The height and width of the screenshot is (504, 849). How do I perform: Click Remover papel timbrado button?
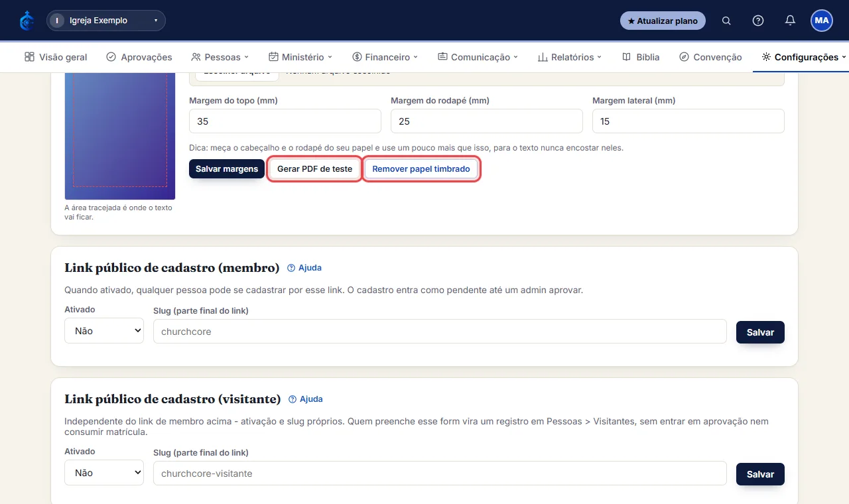click(x=421, y=169)
